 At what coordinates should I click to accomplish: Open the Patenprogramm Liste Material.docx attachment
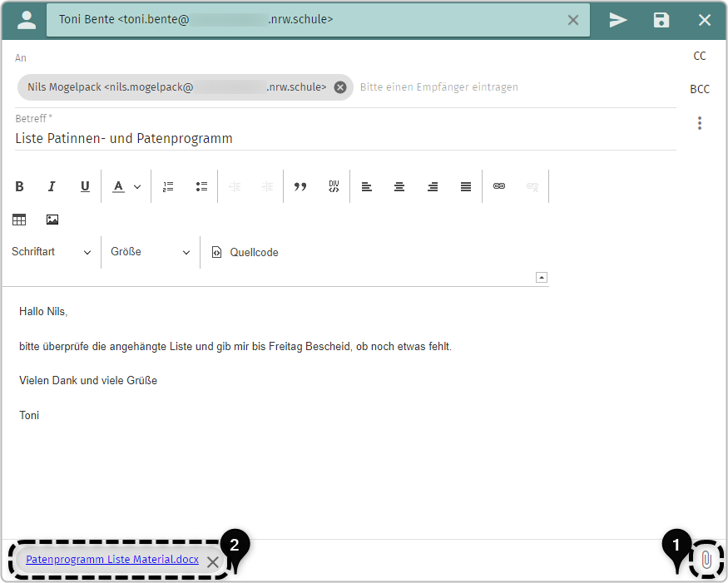(x=111, y=559)
